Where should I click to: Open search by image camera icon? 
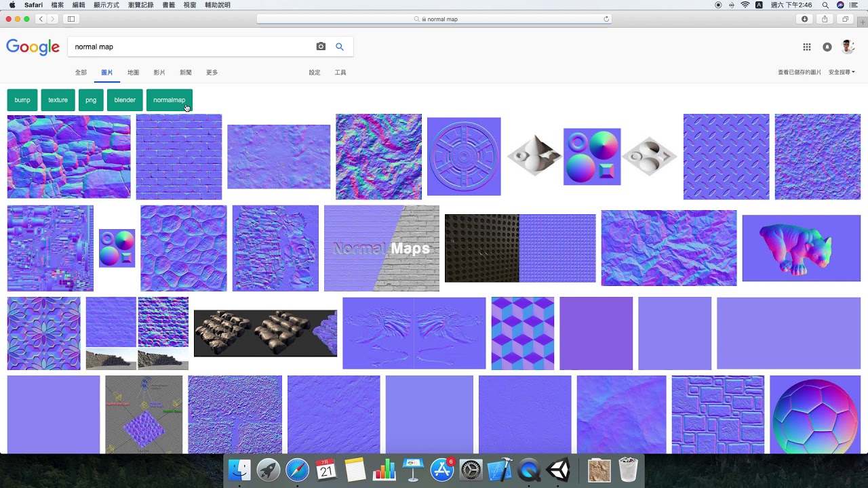click(x=321, y=47)
